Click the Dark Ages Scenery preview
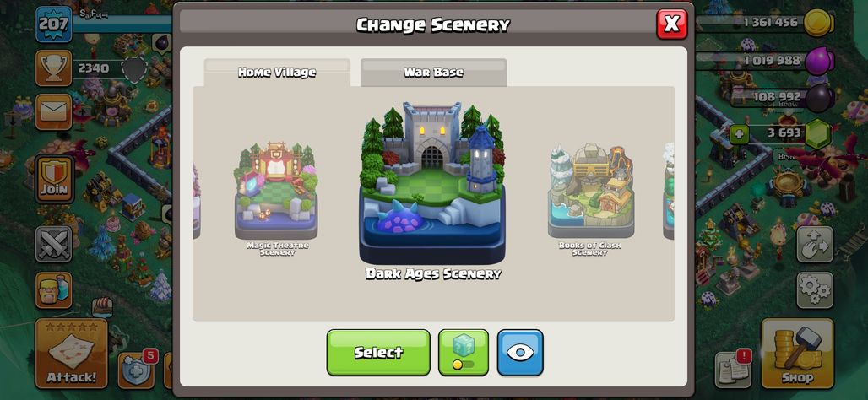868x400 pixels. 433,190
